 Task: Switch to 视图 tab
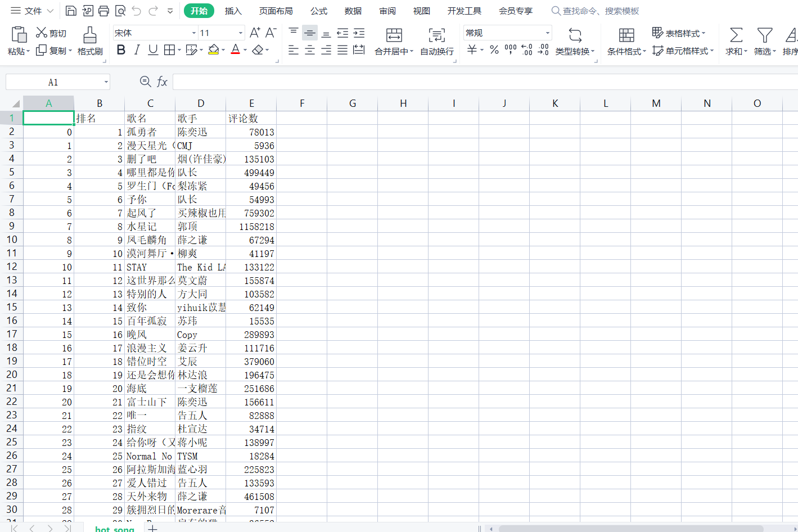[421, 11]
